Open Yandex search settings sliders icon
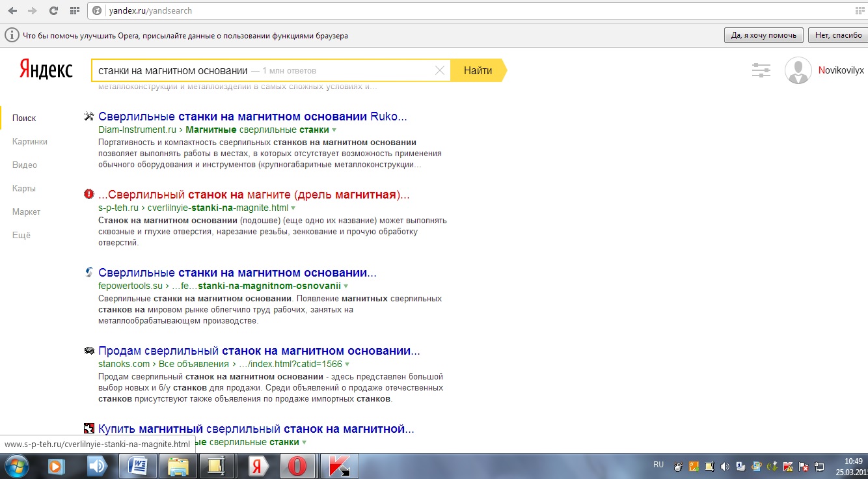 [x=761, y=70]
